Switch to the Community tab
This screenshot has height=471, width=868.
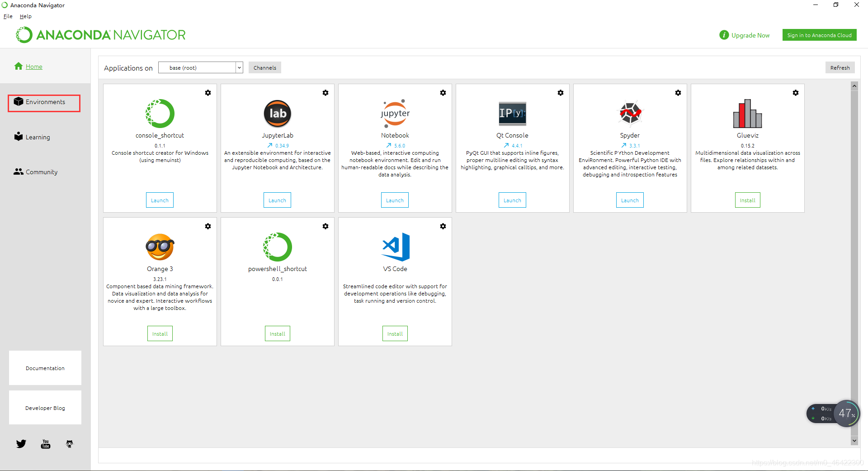click(x=36, y=172)
